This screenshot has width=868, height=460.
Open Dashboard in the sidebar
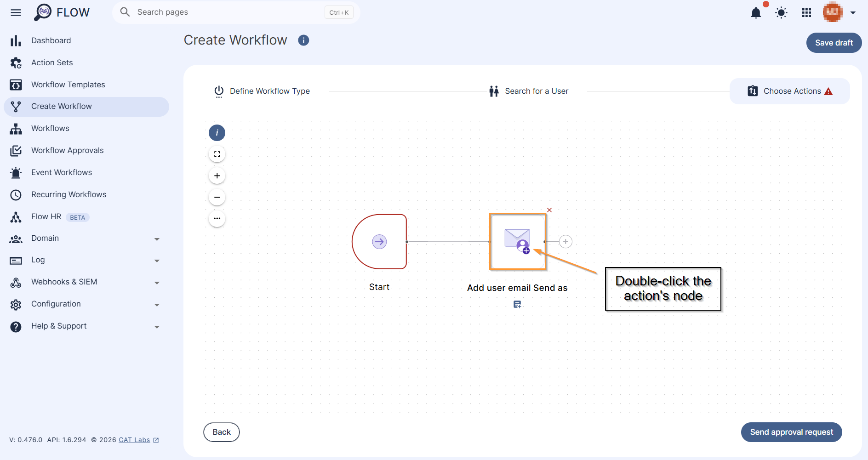pos(86,40)
